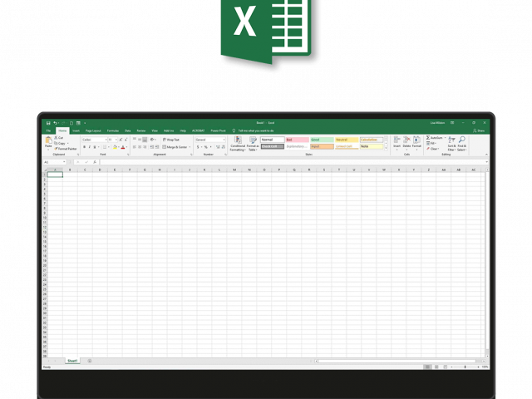
Task: Click the Merge & Center button
Action: coord(175,147)
